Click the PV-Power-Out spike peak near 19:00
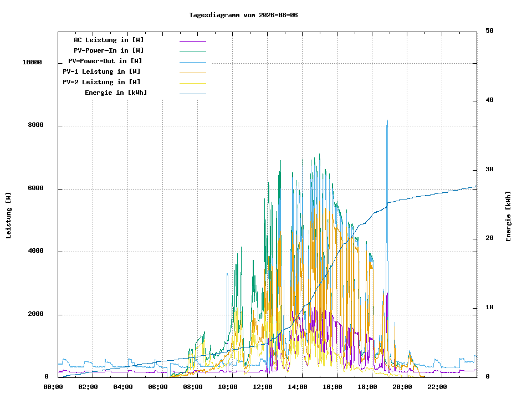532x399 pixels. click(387, 121)
